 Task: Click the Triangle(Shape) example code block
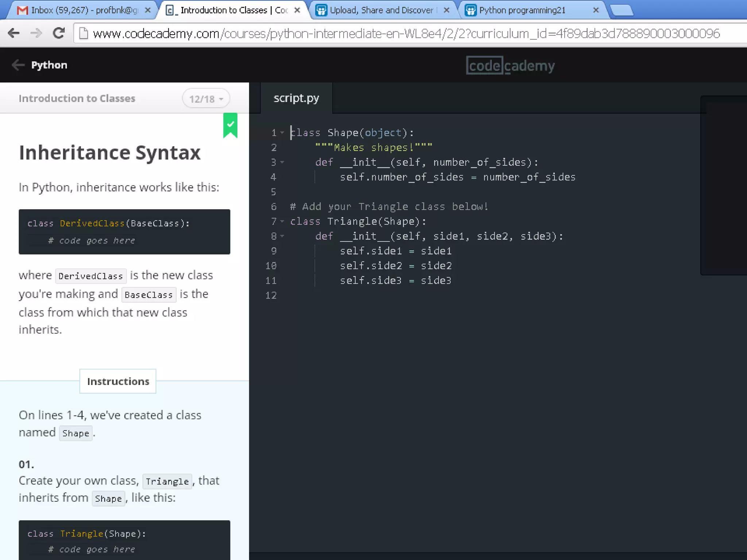[124, 540]
